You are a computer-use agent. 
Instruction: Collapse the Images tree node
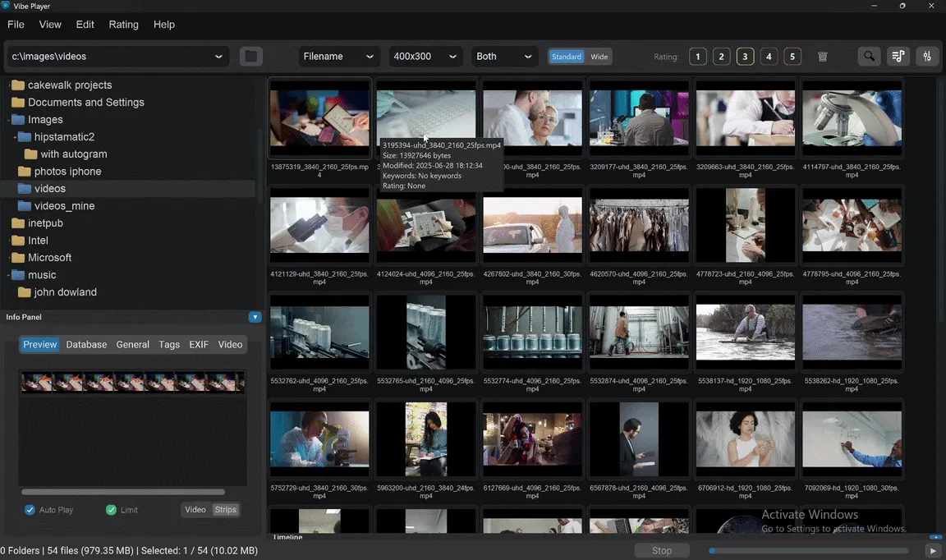[8, 120]
